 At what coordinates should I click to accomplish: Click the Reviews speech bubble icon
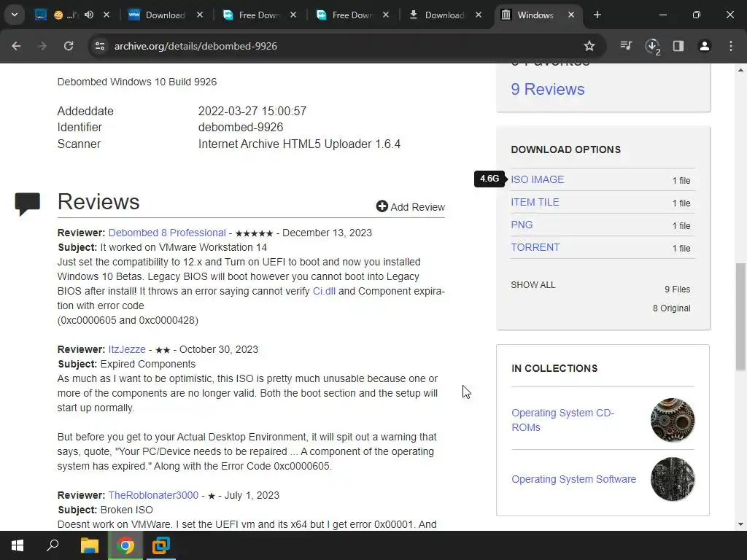(27, 204)
